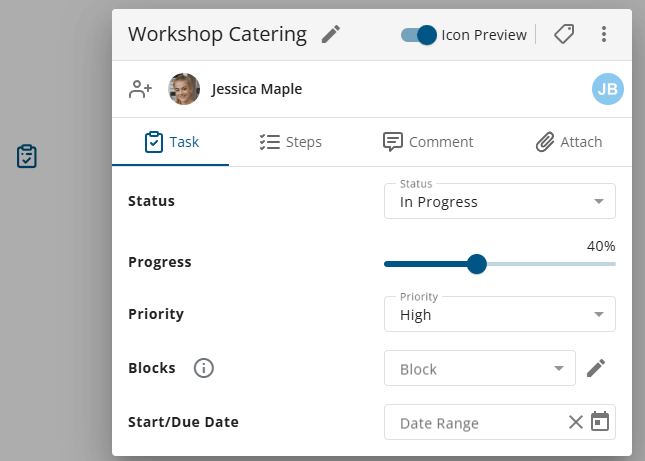Open the tag label icon

(x=564, y=35)
